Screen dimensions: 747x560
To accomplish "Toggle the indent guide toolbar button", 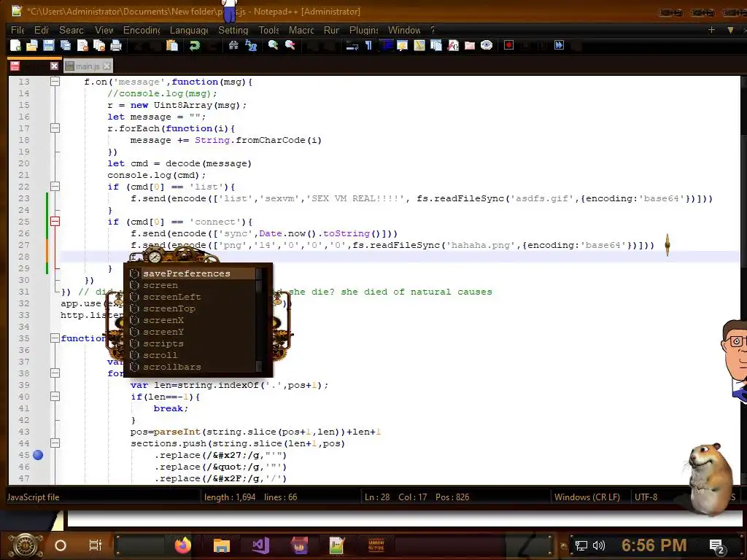I will [386, 45].
